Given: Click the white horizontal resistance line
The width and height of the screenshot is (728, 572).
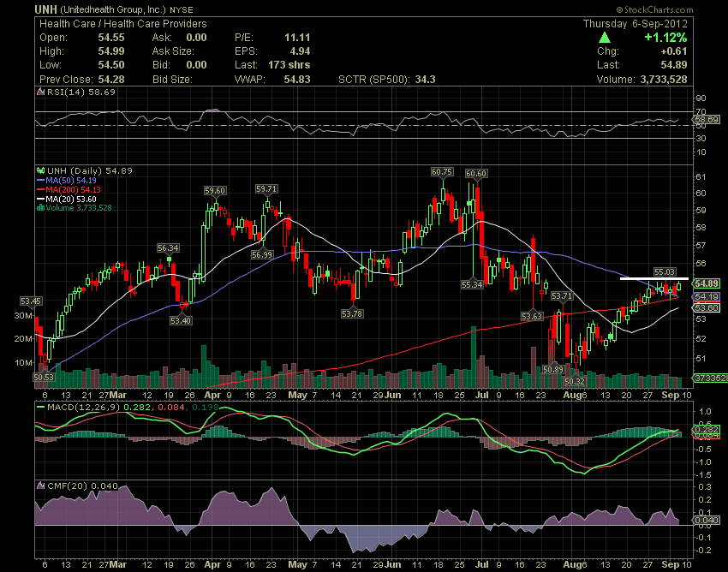Looking at the screenshot, I should pyautogui.click(x=654, y=278).
